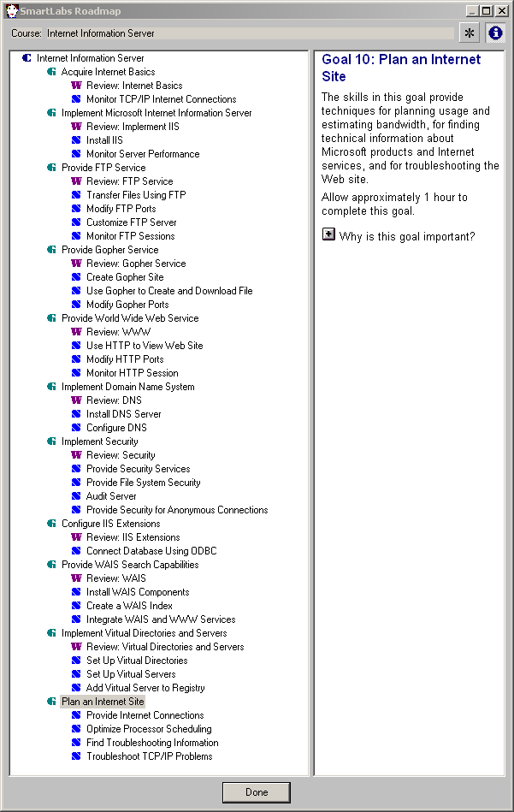
Task: Click goal icon next to Acquire Internet Basics
Action: (x=51, y=72)
